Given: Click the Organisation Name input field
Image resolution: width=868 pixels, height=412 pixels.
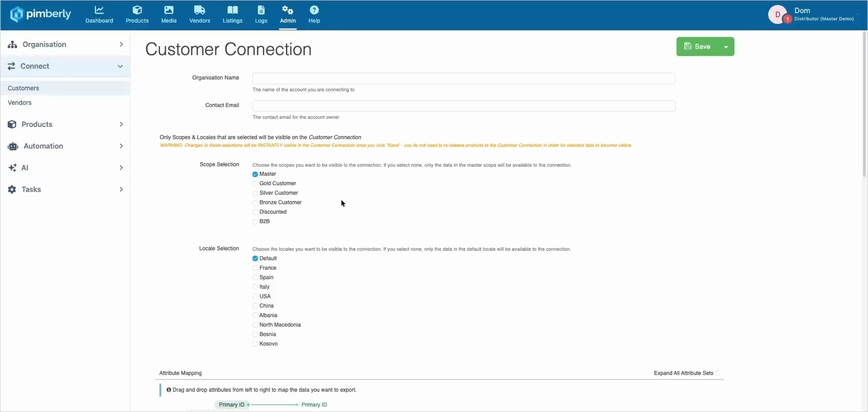Looking at the screenshot, I should [464, 78].
